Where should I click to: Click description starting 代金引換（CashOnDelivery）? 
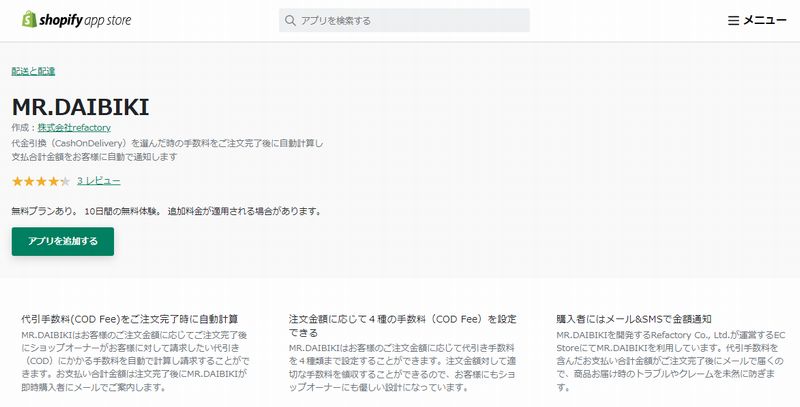pyautogui.click(x=167, y=150)
